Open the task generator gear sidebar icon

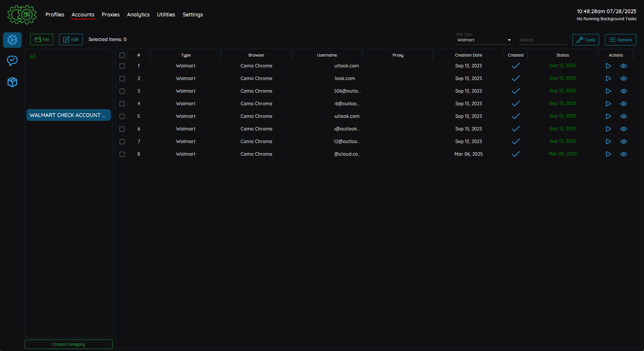[12, 40]
